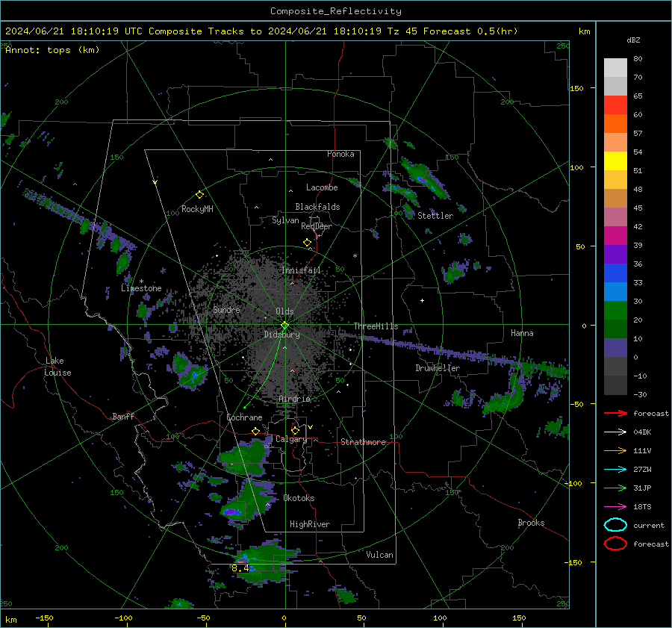The height and width of the screenshot is (628, 672).
Task: Click the cyan 27ZW arrow legend icon
Action: click(x=615, y=470)
